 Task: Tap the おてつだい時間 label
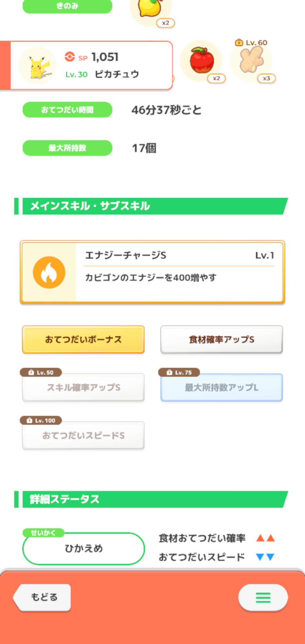[67, 110]
